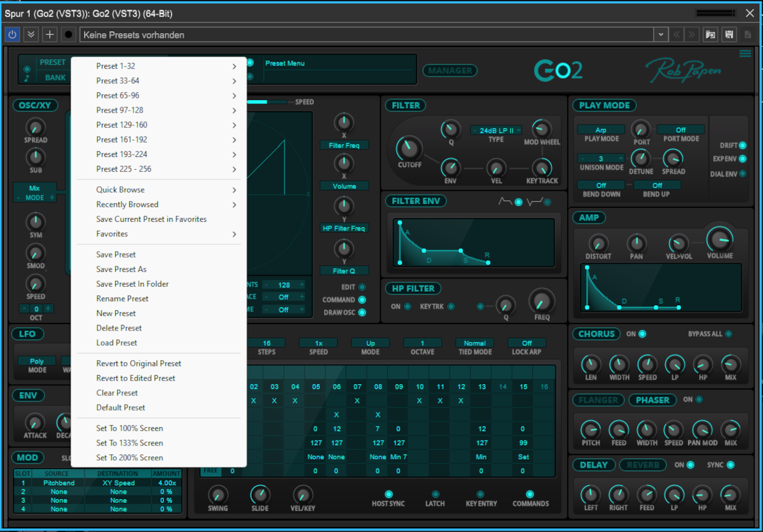
Task: Click the FILTER ENV header button
Action: [x=415, y=201]
